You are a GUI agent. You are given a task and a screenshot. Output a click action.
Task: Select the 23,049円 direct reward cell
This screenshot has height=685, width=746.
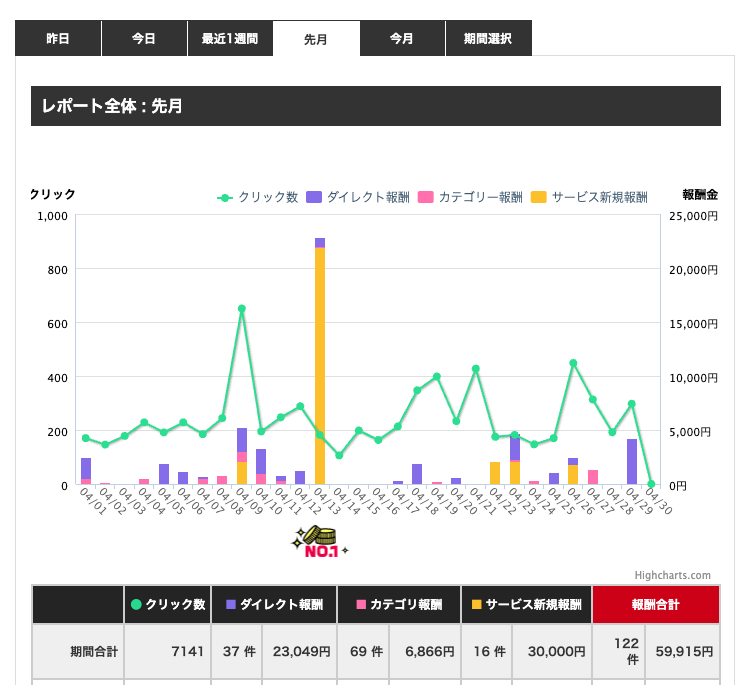click(x=299, y=651)
